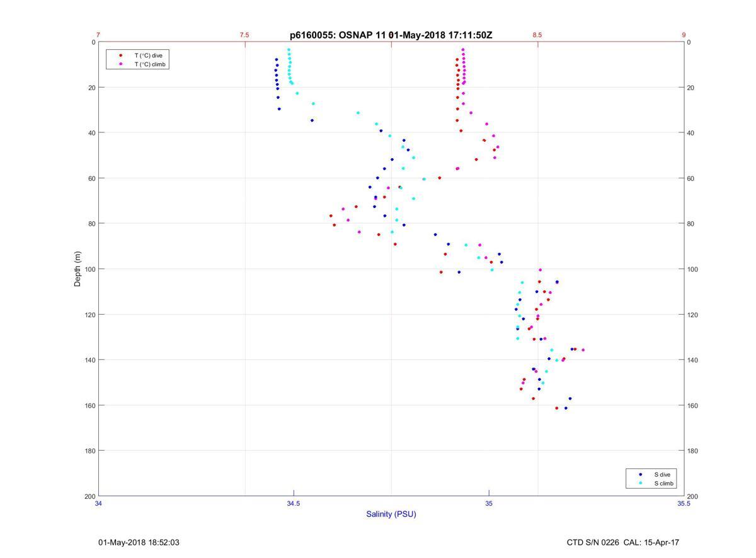Screen dimensions: 756x558
Task: Click the blue "34" salinity axis tick
Action: (x=98, y=503)
